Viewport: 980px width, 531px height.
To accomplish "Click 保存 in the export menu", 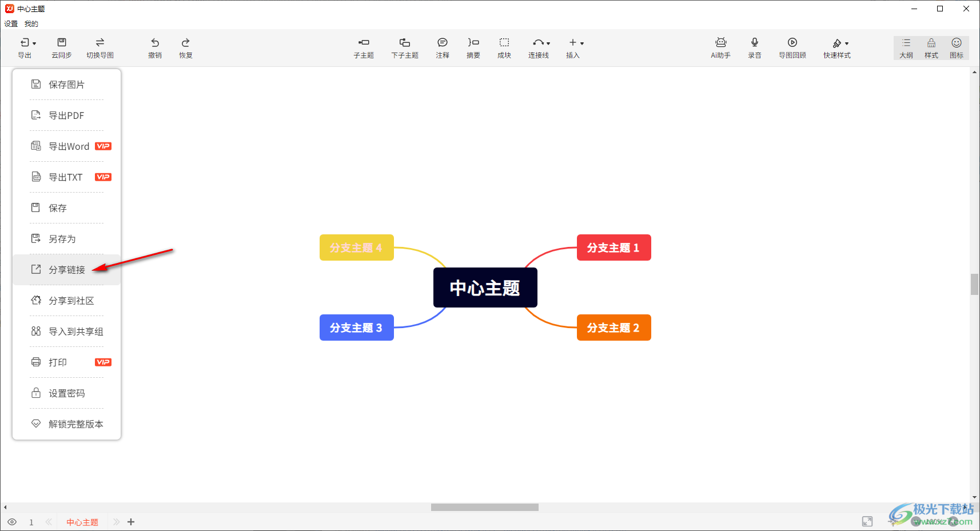I will coord(67,208).
